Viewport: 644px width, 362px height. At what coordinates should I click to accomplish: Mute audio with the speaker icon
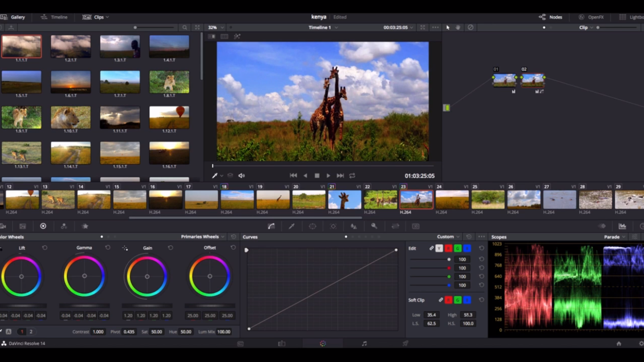(x=241, y=176)
